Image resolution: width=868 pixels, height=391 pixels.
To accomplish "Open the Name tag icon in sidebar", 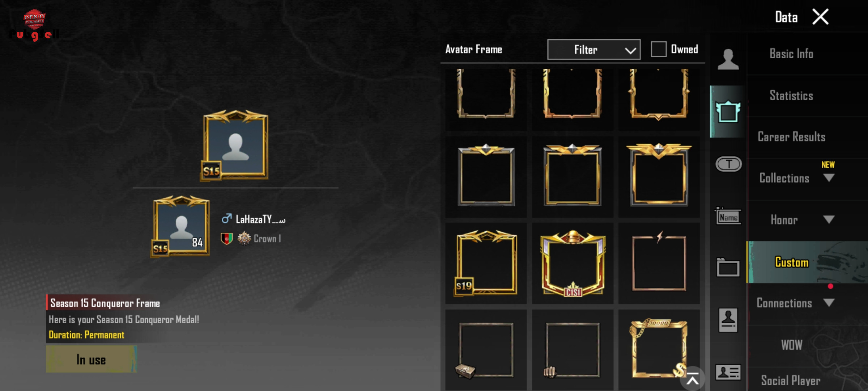I will point(728,216).
